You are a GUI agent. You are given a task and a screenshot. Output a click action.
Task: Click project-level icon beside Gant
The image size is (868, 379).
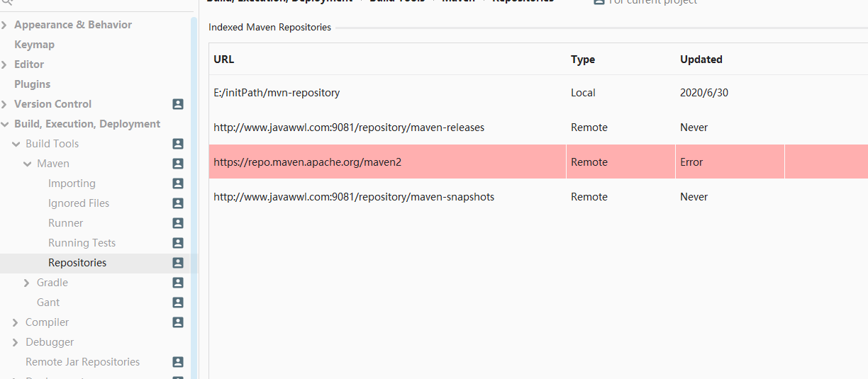178,302
